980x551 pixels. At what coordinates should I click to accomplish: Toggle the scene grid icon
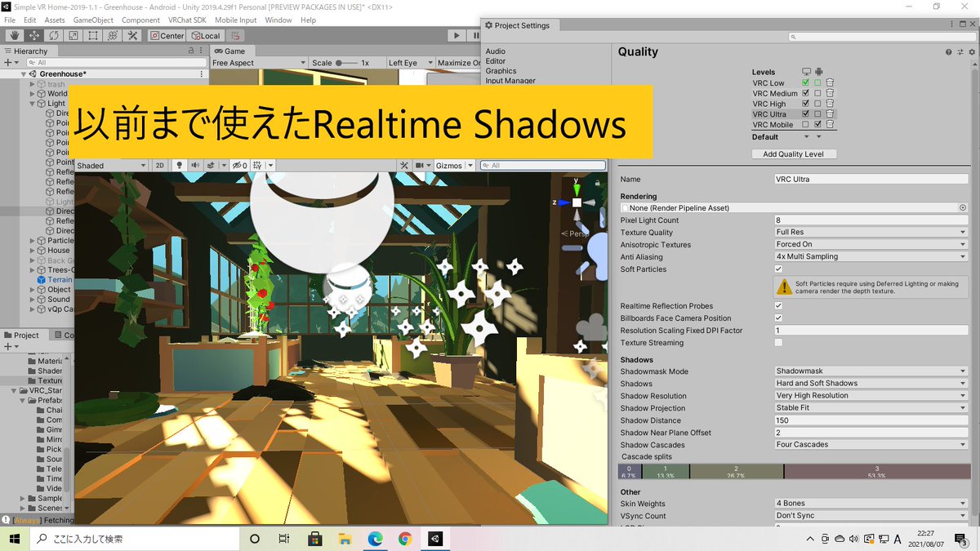tap(257, 165)
